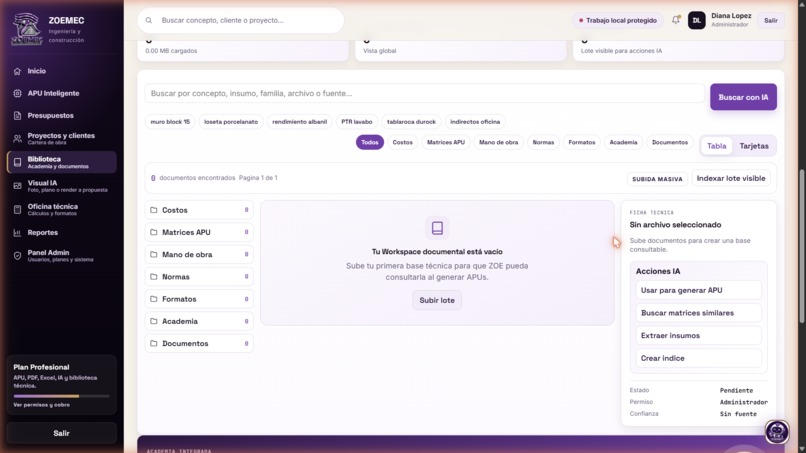Click the magnifier icon in the top search bar
806x453 pixels.
pyautogui.click(x=149, y=21)
